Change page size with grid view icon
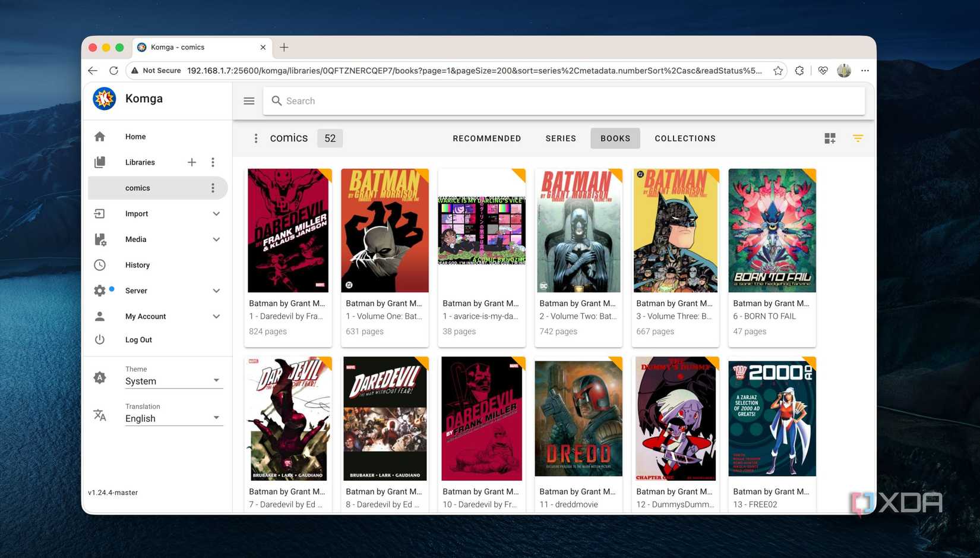 click(x=830, y=138)
